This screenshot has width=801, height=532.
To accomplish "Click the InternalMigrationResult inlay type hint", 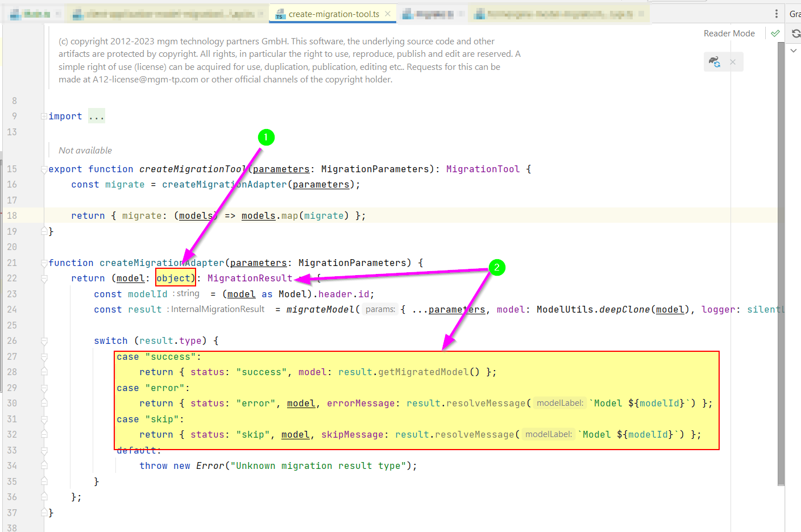I will (216, 309).
